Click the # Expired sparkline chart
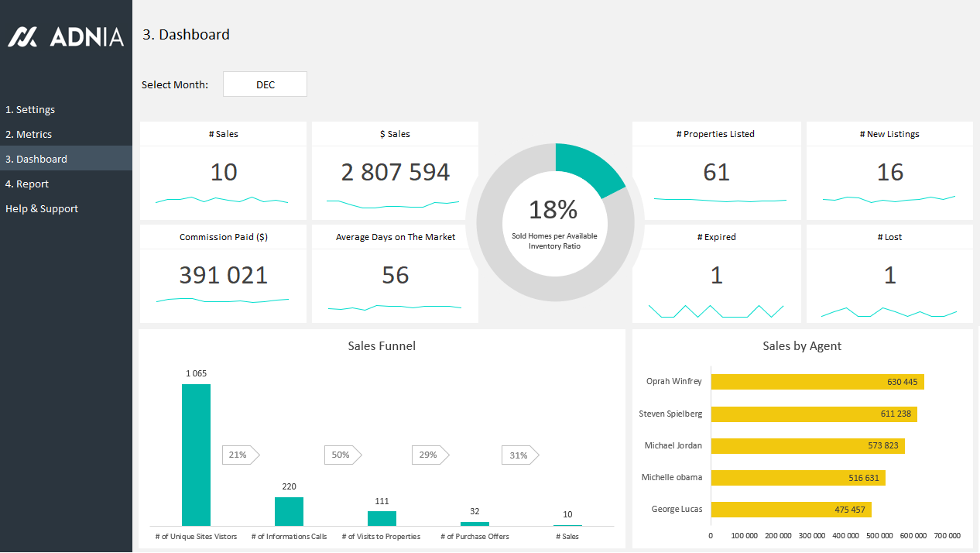 pos(716,311)
